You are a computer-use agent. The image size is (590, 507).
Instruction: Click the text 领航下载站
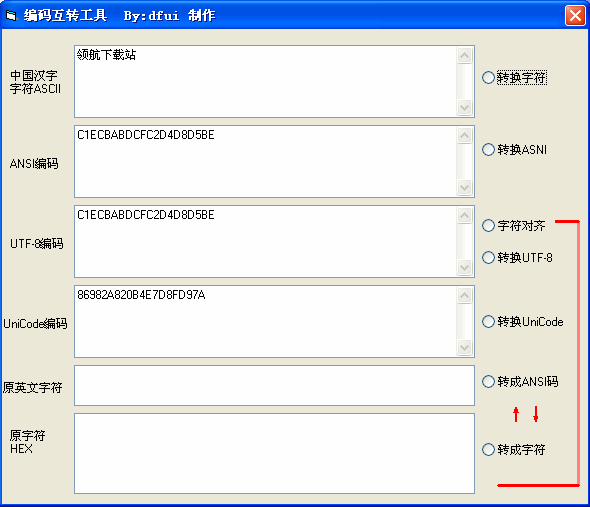click(106, 55)
